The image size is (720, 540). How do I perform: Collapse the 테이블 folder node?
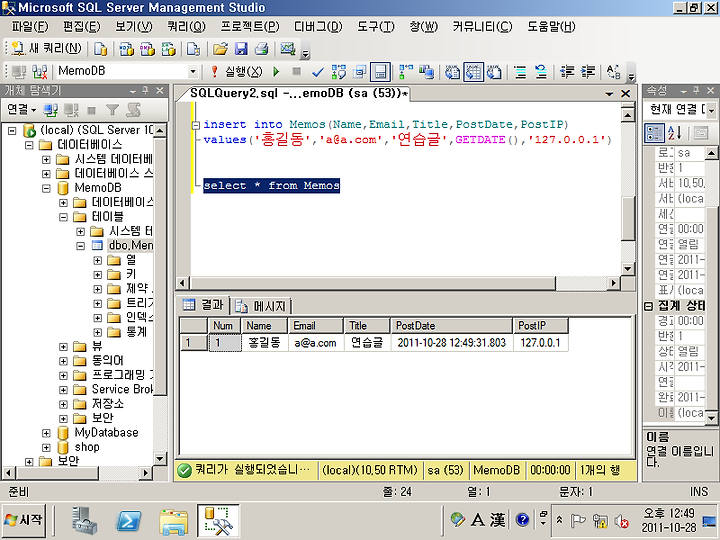(63, 217)
